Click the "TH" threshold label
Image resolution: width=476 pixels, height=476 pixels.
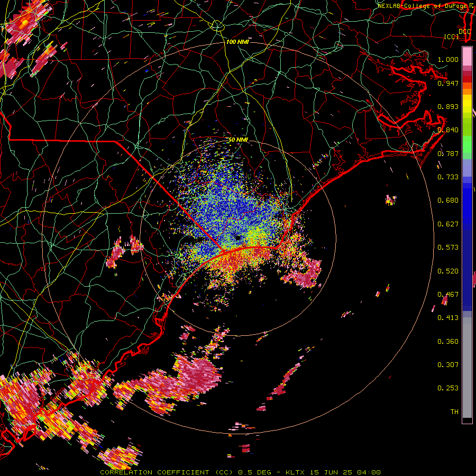(x=454, y=412)
